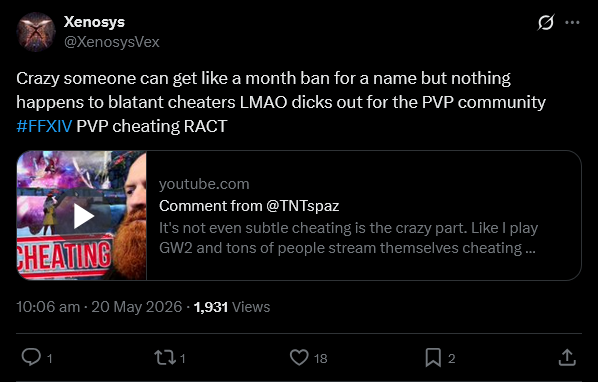Image resolution: width=598 pixels, height=382 pixels.
Task: Open the 10:06 am timestamp link
Action: coord(48,307)
